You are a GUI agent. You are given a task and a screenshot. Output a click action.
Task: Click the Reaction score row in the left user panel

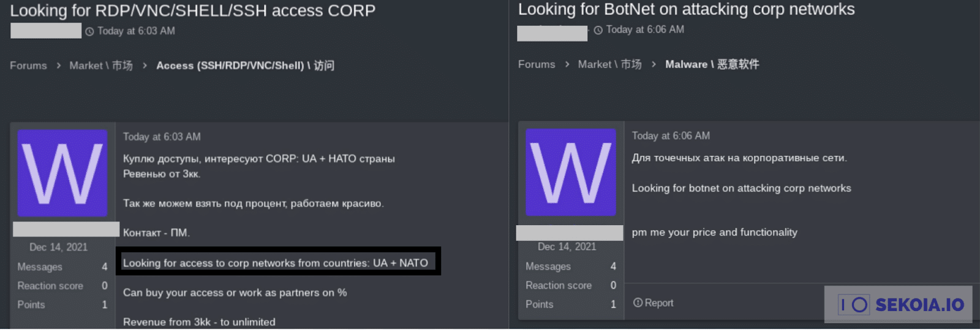point(62,286)
